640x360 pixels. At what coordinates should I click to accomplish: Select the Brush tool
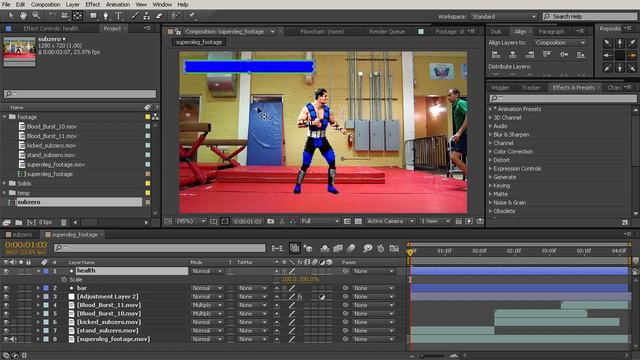tap(135, 16)
